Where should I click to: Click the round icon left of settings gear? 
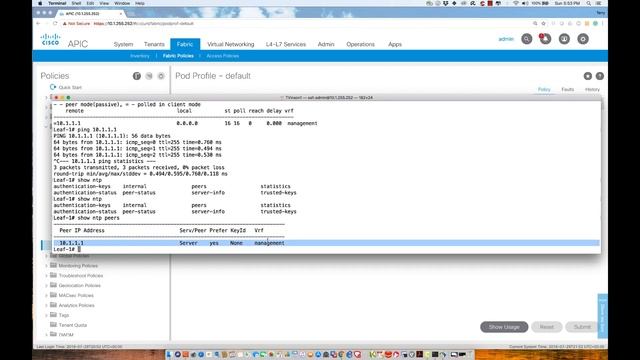[564, 39]
